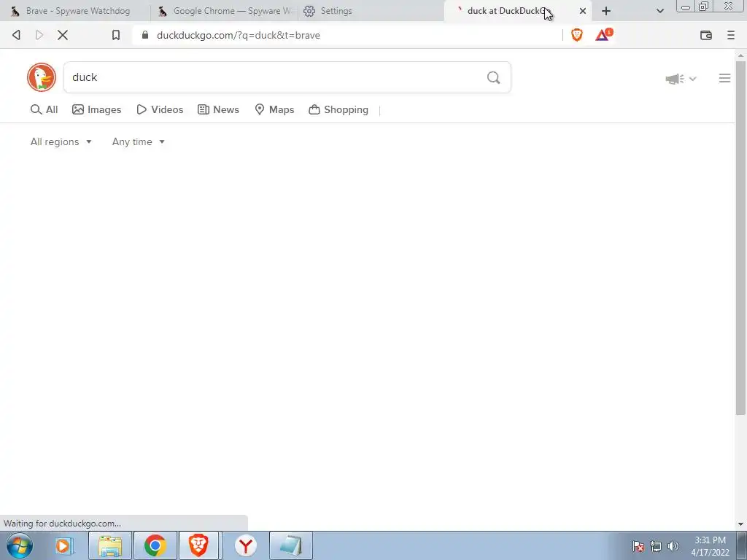Image resolution: width=747 pixels, height=560 pixels.
Task: Stop loading the page with the X button
Action: point(63,35)
